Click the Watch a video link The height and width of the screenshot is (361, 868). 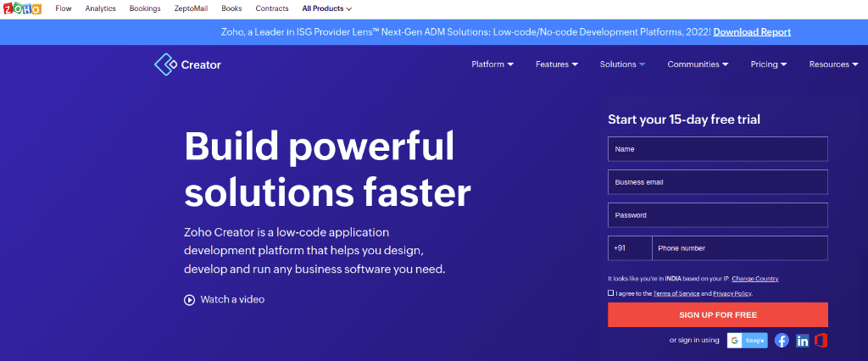(x=232, y=299)
